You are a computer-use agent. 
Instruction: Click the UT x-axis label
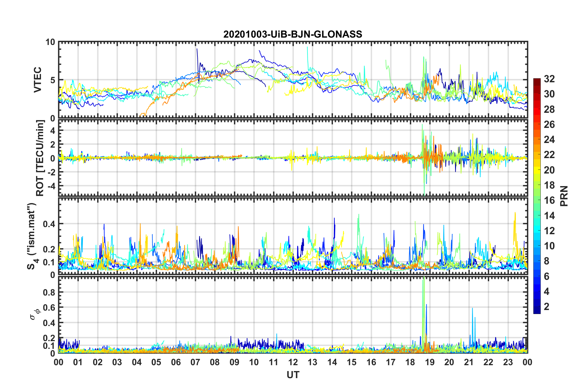click(293, 375)
